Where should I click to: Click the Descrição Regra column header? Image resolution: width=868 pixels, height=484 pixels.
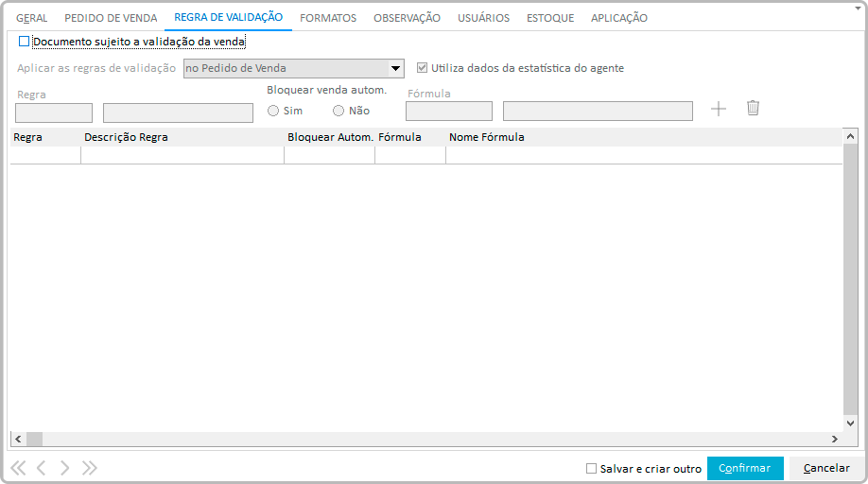[182, 137]
